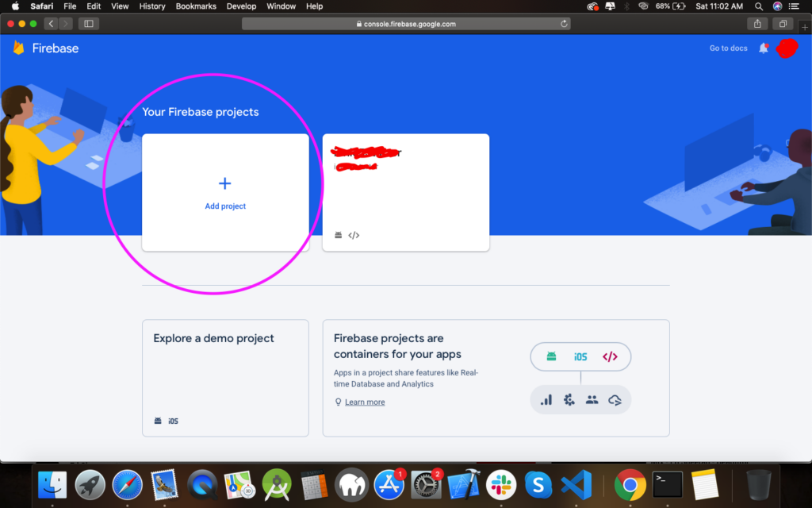Select the iOS icon in the apps diagram

pos(580,356)
